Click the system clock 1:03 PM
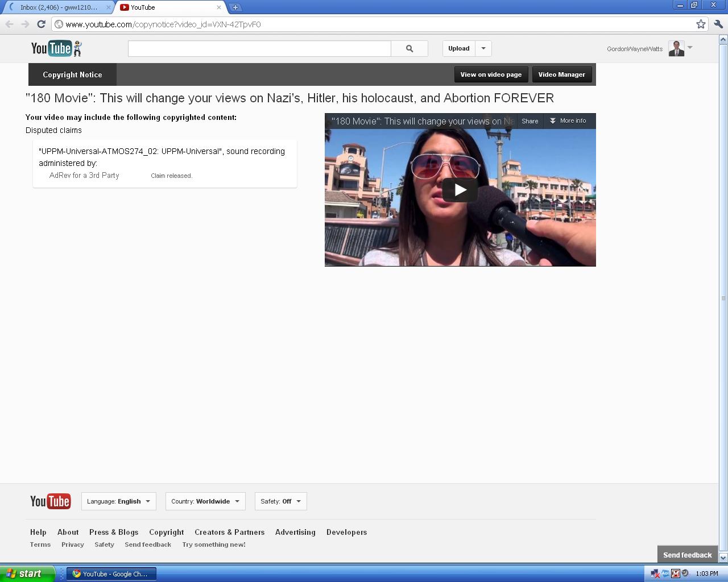Screen dimensions: 728x582 [707, 573]
